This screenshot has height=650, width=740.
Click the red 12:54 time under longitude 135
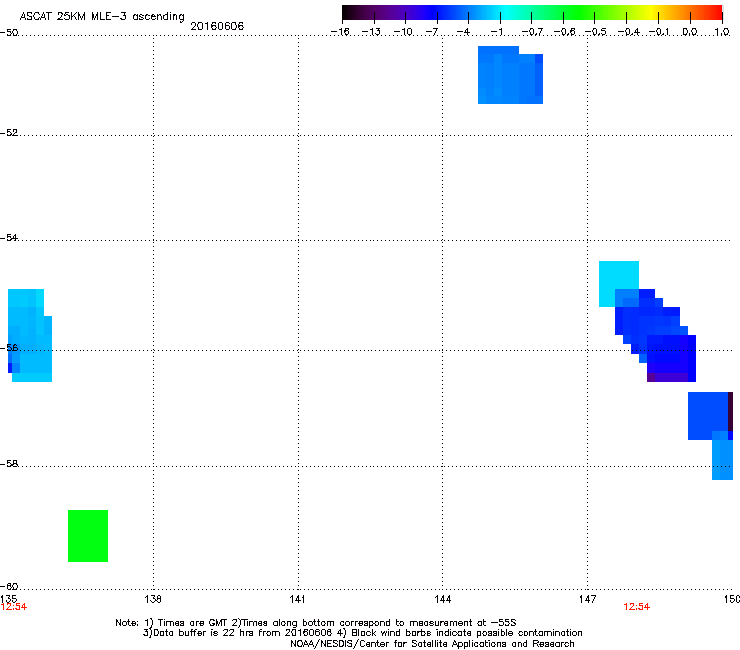pos(14,607)
